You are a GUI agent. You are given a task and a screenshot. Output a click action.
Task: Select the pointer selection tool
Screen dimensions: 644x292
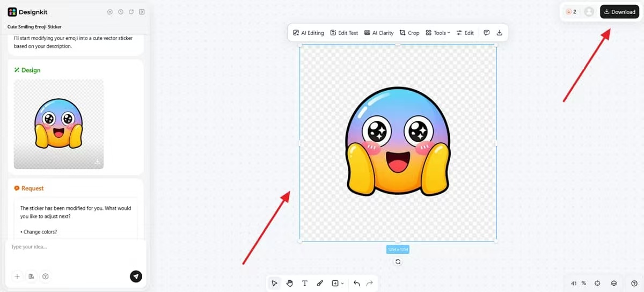coord(275,283)
